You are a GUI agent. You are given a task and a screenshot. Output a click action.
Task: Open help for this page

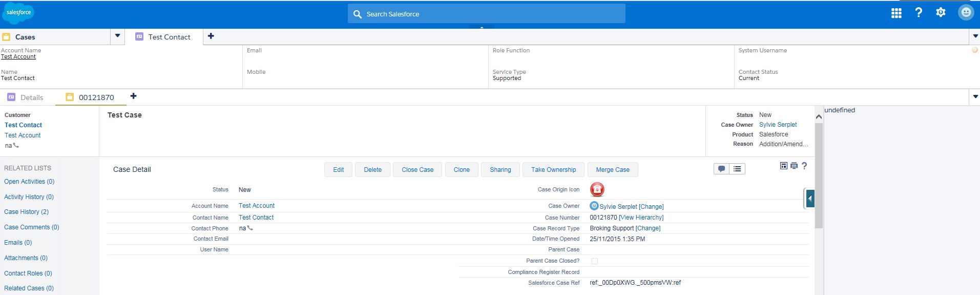tap(804, 166)
